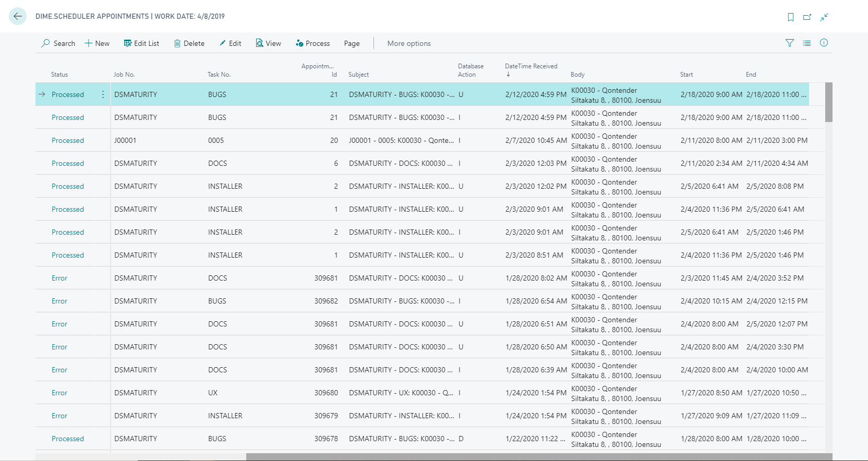Select Task No. cell 0005
The width and height of the screenshot is (868, 461).
[x=216, y=140]
